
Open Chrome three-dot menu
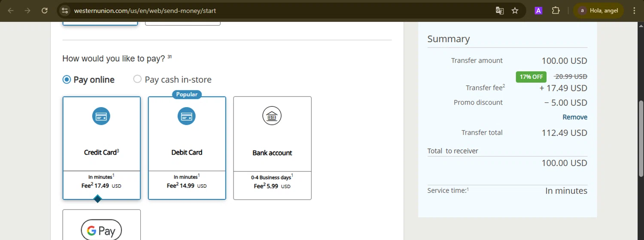(634, 11)
